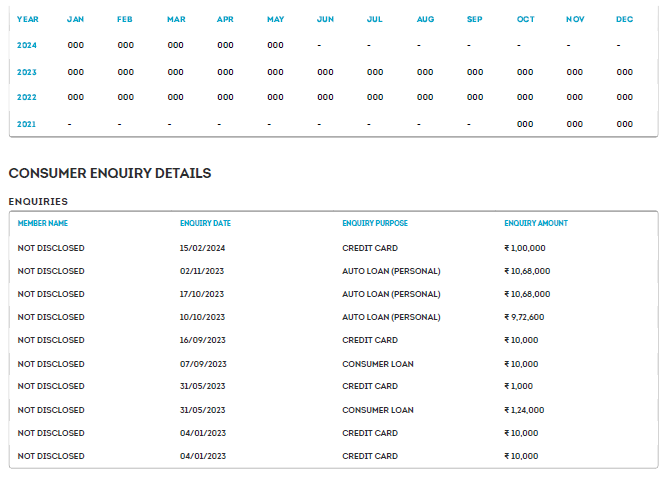
Task: Click the YEAR column header
Action: [27, 19]
